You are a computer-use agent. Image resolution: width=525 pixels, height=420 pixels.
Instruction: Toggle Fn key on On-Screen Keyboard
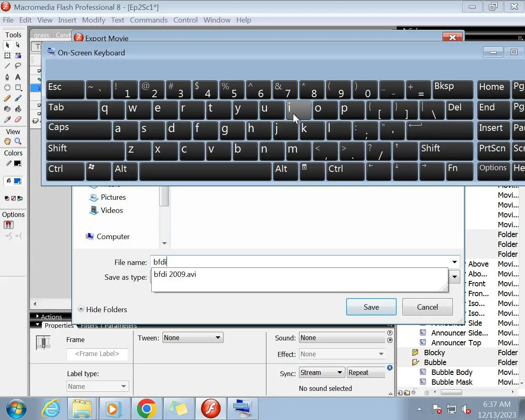point(459,171)
